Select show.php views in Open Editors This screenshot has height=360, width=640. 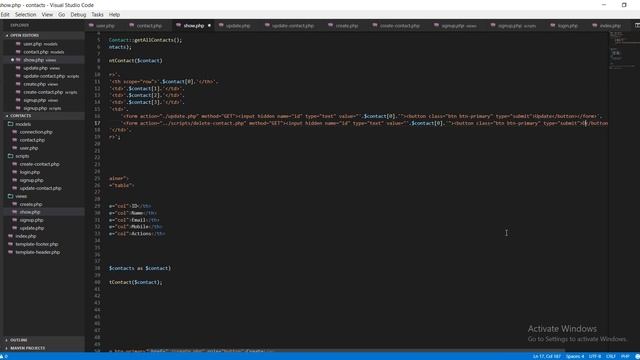coord(39,60)
